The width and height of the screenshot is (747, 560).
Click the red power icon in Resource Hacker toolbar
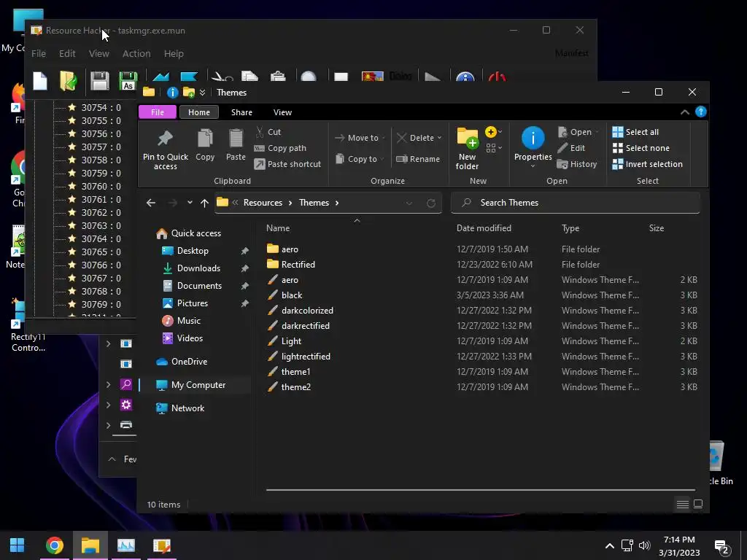497,77
